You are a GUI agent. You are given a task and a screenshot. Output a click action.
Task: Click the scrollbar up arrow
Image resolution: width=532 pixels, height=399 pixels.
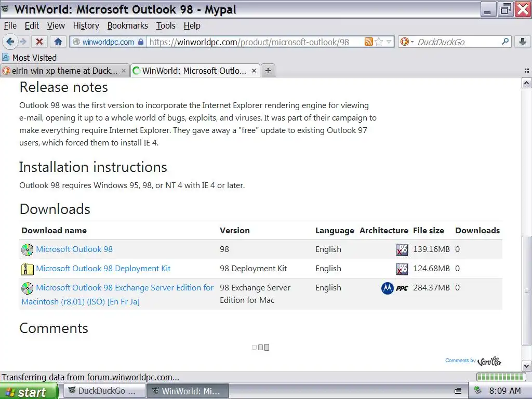(526, 83)
